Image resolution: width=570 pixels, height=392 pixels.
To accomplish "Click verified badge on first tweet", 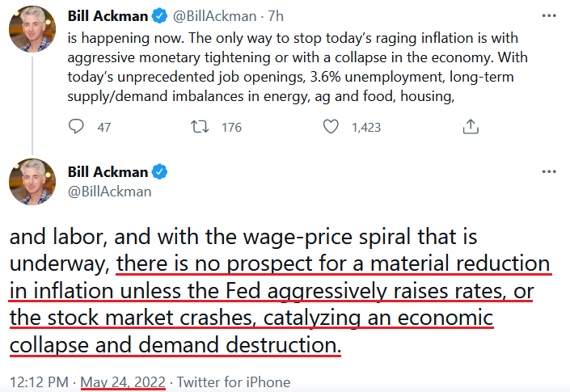I will pyautogui.click(x=159, y=16).
